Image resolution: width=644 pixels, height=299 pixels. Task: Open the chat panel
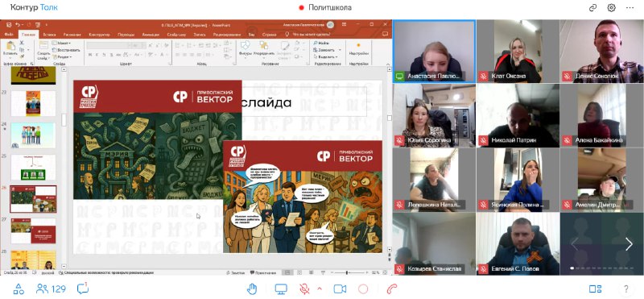click(x=83, y=289)
